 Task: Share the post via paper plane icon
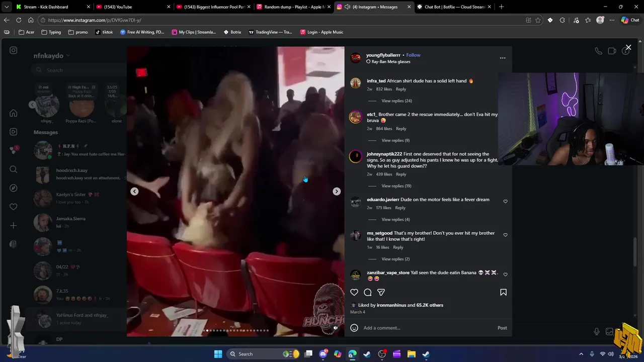381,292
